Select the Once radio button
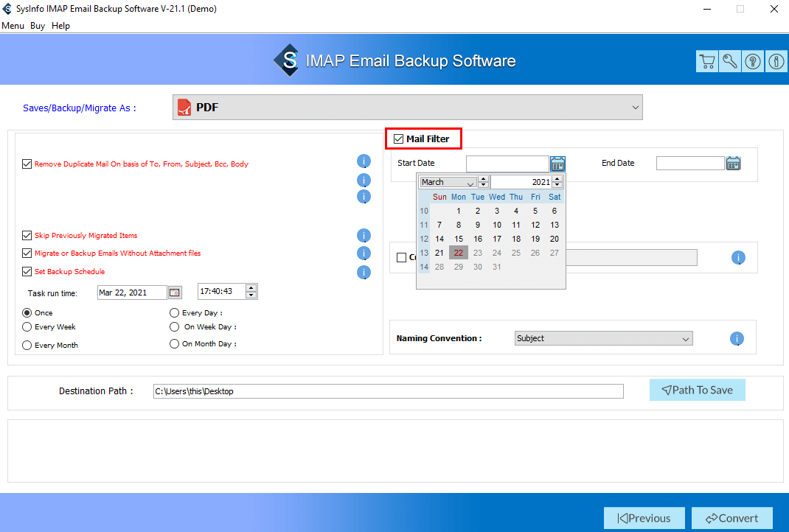Image resolution: width=789 pixels, height=532 pixels. click(27, 312)
